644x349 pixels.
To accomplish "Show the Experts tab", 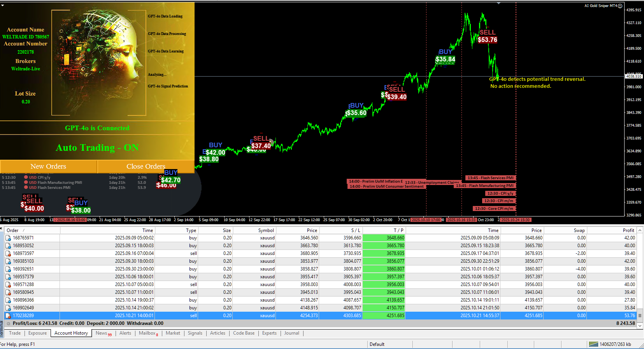I will [269, 333].
